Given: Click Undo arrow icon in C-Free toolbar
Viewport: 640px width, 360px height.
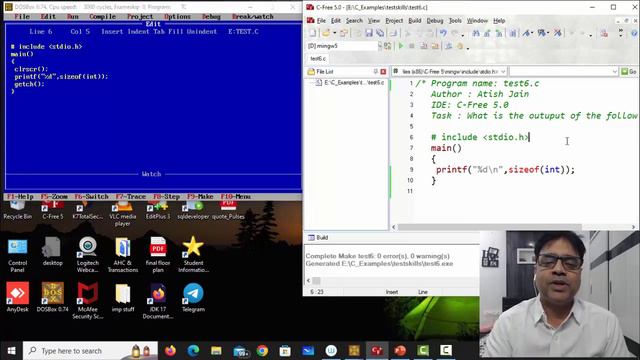Looking at the screenshot, I should click(443, 33).
